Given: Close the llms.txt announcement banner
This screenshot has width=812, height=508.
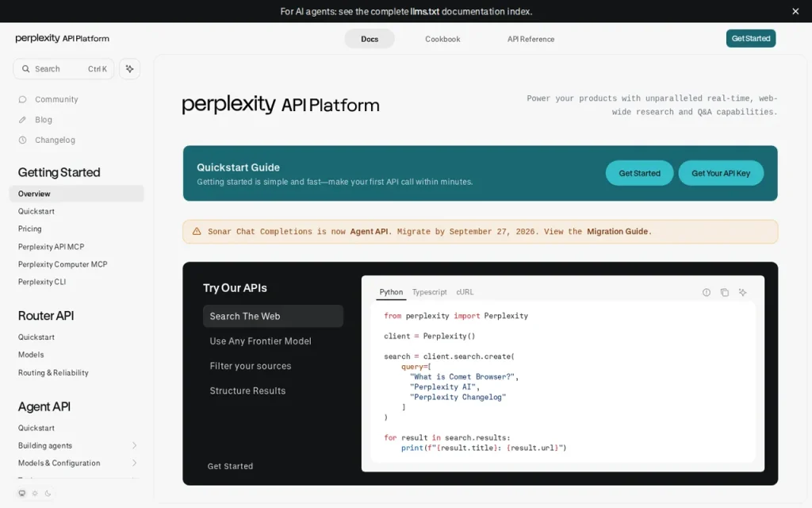Looking at the screenshot, I should [x=795, y=11].
